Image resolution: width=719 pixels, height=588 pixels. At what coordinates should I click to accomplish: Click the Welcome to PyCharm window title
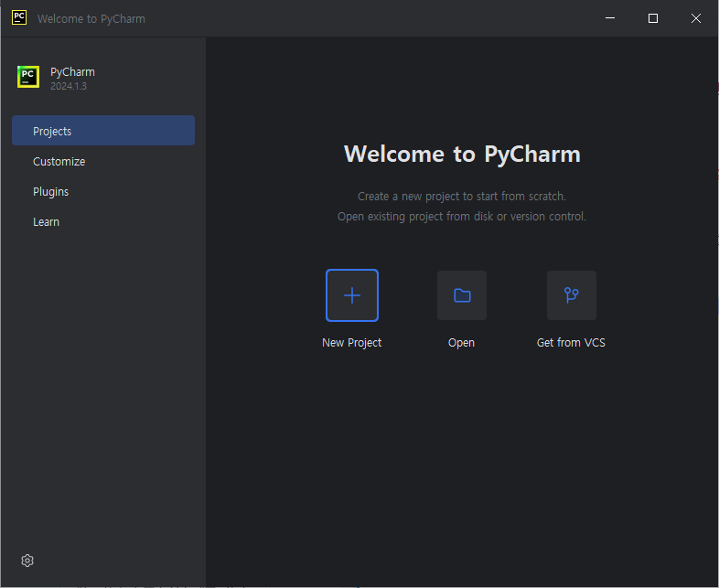pos(91,19)
